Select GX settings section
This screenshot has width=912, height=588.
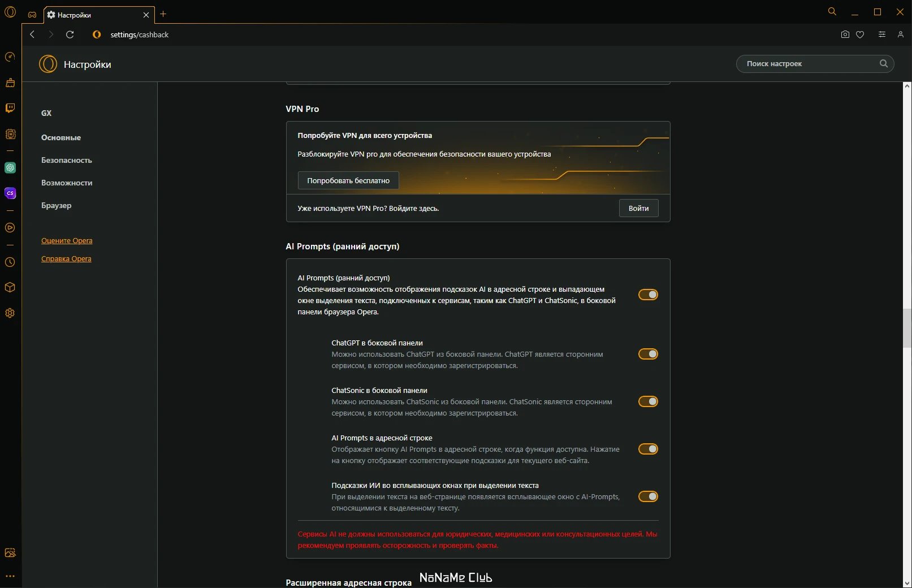[x=46, y=113]
